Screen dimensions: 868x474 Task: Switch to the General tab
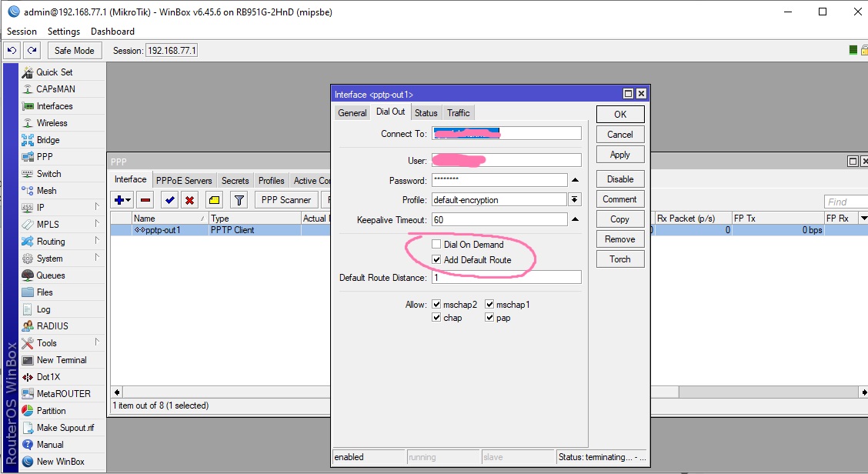coord(352,113)
